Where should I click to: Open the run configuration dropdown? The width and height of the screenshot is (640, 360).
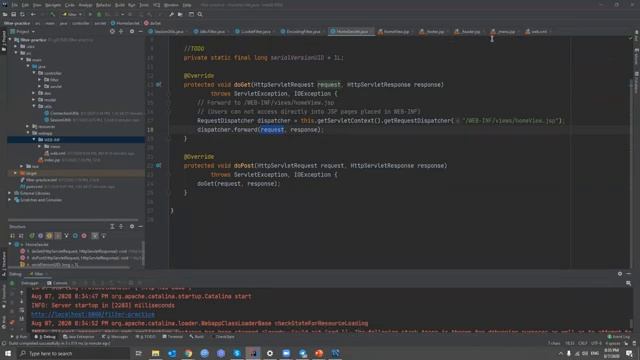(72, 14)
